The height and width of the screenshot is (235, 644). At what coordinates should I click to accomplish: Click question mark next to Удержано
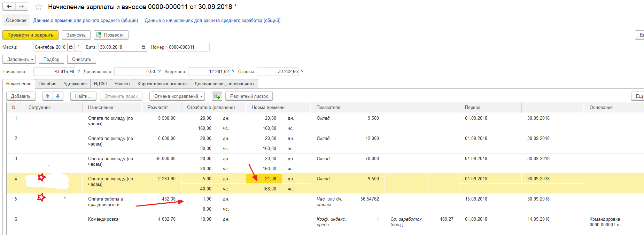(x=233, y=72)
